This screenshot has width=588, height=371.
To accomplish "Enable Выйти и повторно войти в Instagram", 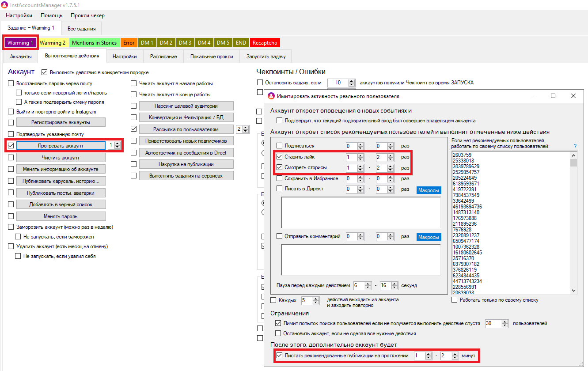I will (x=11, y=112).
